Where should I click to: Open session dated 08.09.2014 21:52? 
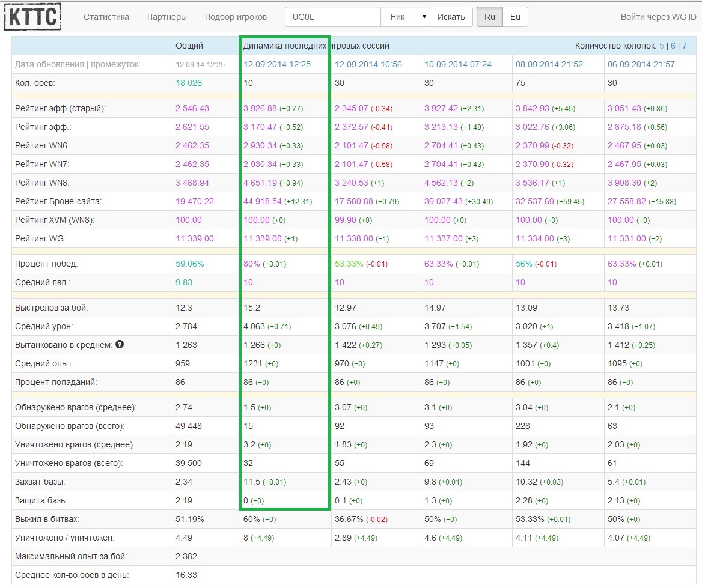click(x=549, y=64)
